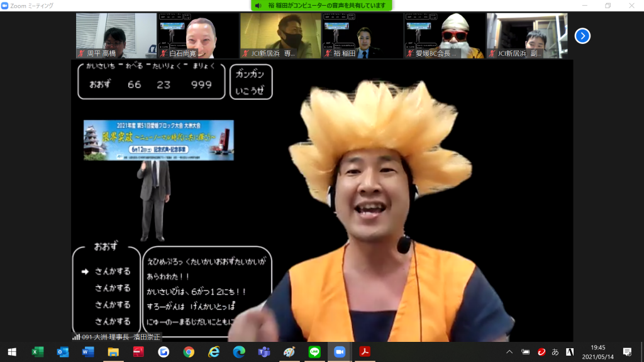Select 周平 高橋 participant thumbnail
The width and height of the screenshot is (644, 362).
116,35
